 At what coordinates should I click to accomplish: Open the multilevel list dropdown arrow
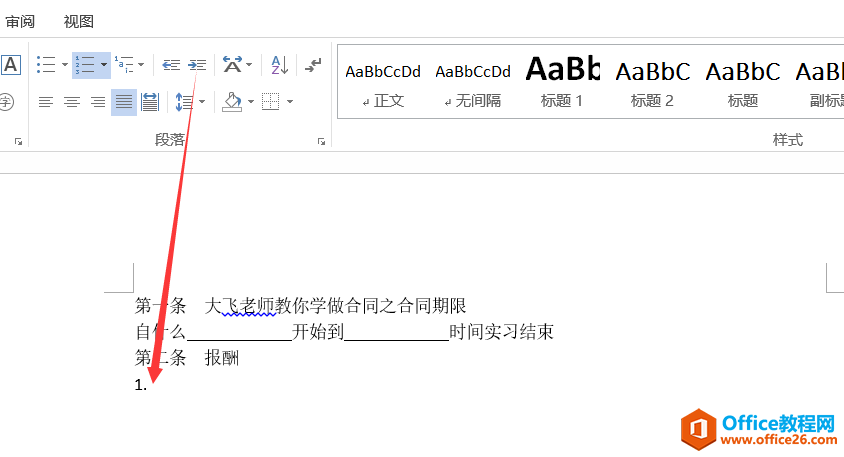coord(142,65)
